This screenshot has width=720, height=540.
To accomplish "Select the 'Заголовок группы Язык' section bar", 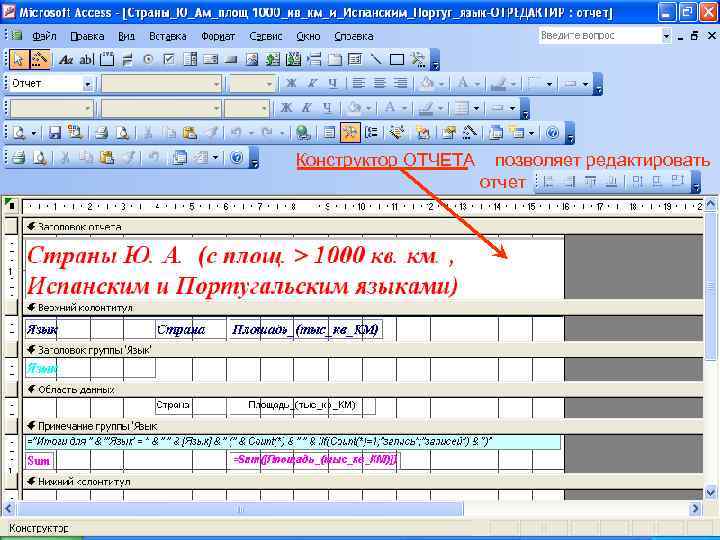I will 363,350.
